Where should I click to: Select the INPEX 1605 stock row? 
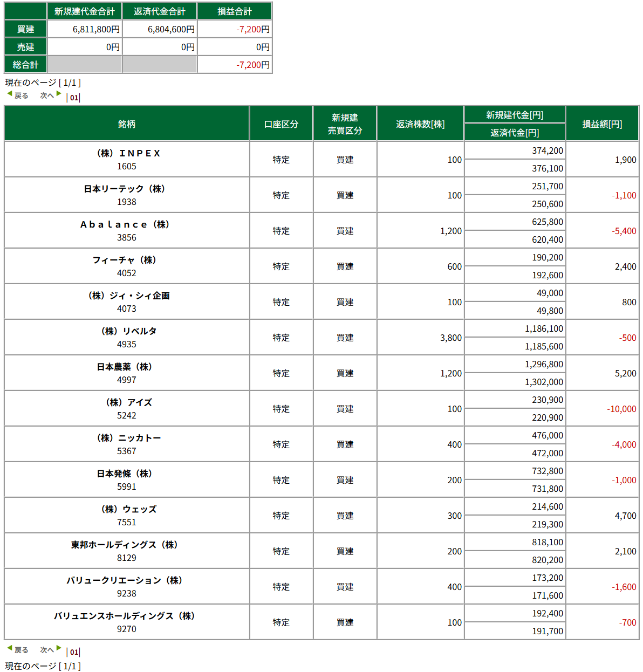click(x=321, y=160)
